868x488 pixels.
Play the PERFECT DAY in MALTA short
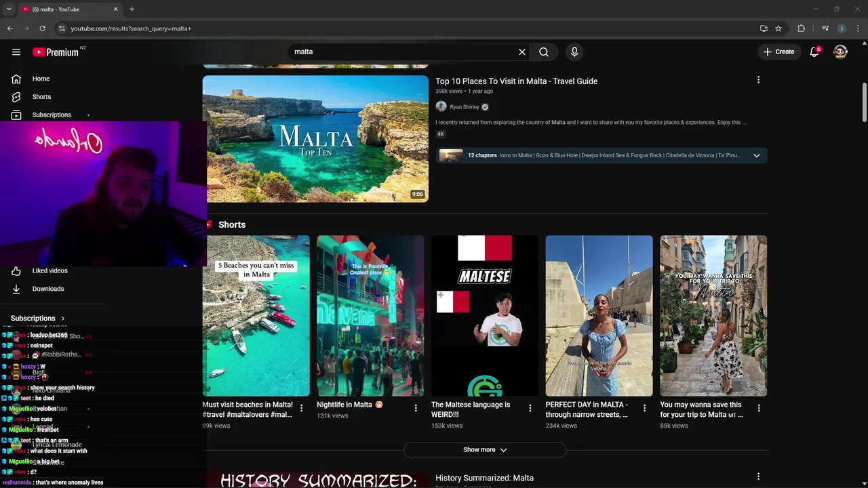click(x=599, y=316)
